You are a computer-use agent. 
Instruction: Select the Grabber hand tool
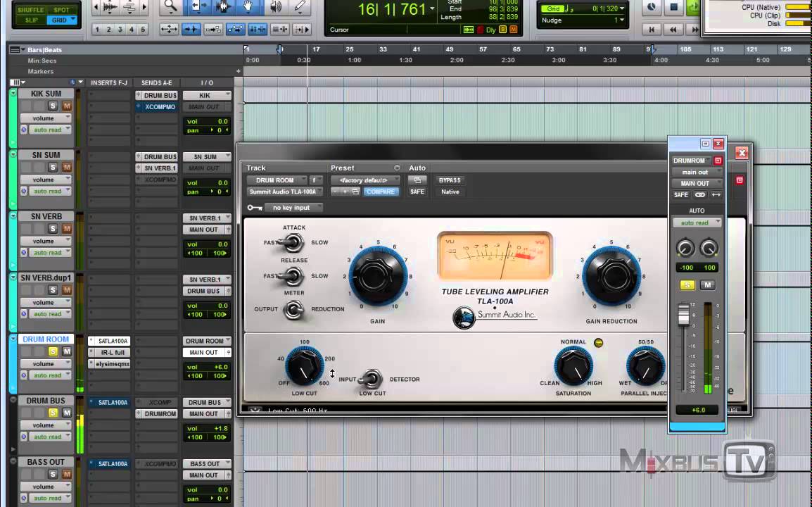coord(248,6)
